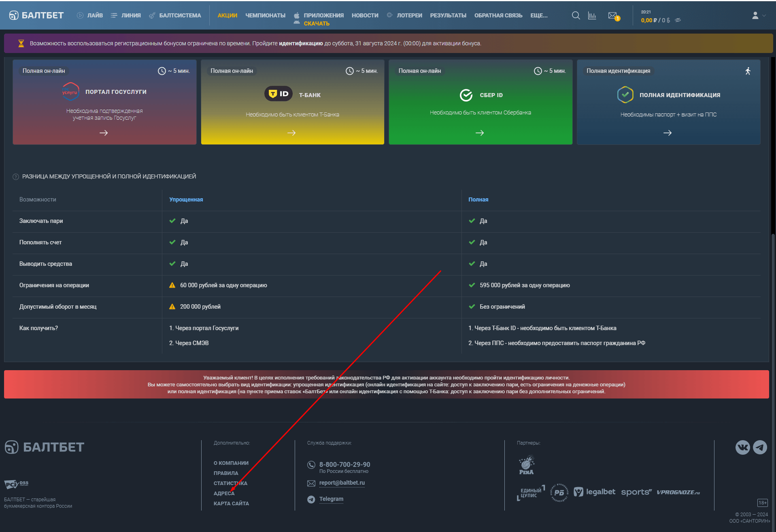Click the hourglass icon in bonus banner
776x532 pixels.
(x=21, y=43)
